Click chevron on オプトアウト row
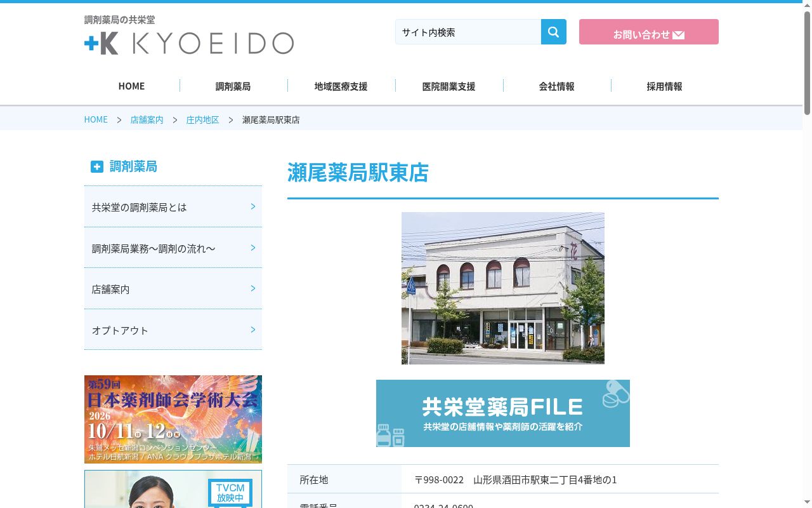 [253, 330]
